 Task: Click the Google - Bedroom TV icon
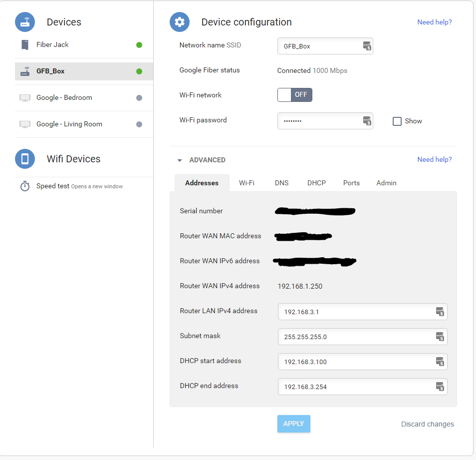coord(25,98)
